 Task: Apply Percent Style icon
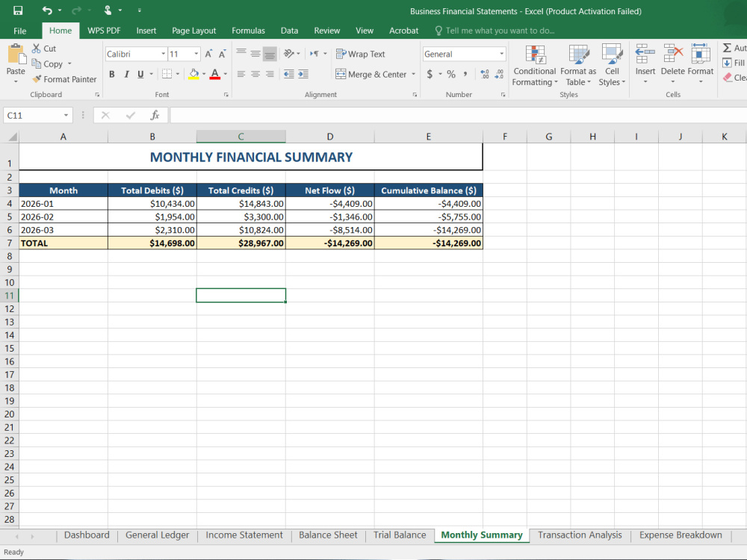tap(451, 74)
